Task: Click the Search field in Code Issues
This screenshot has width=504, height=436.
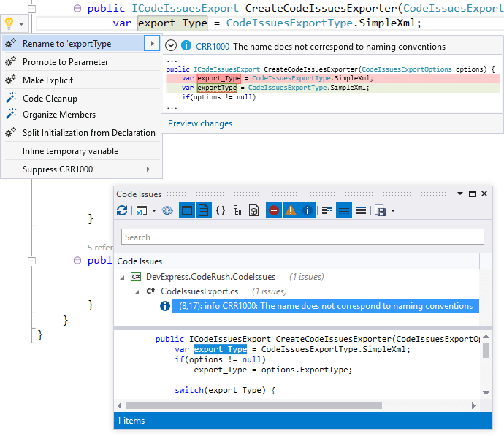Action: tap(302, 237)
